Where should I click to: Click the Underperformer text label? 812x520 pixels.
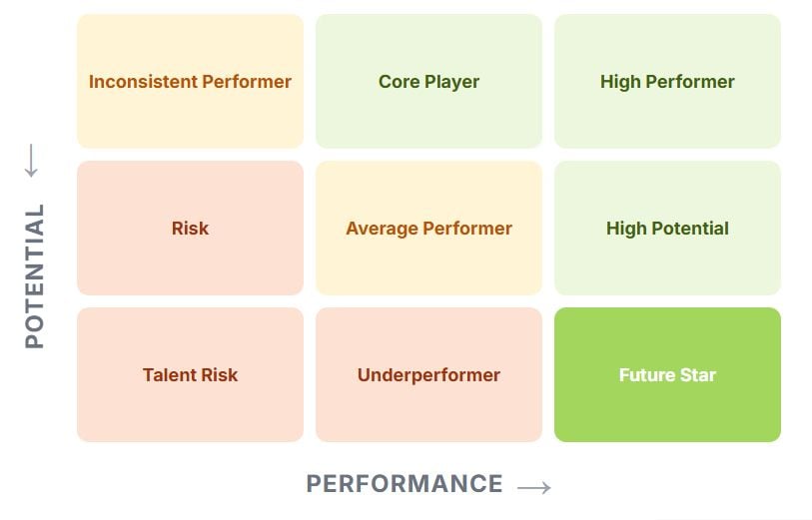coord(428,375)
